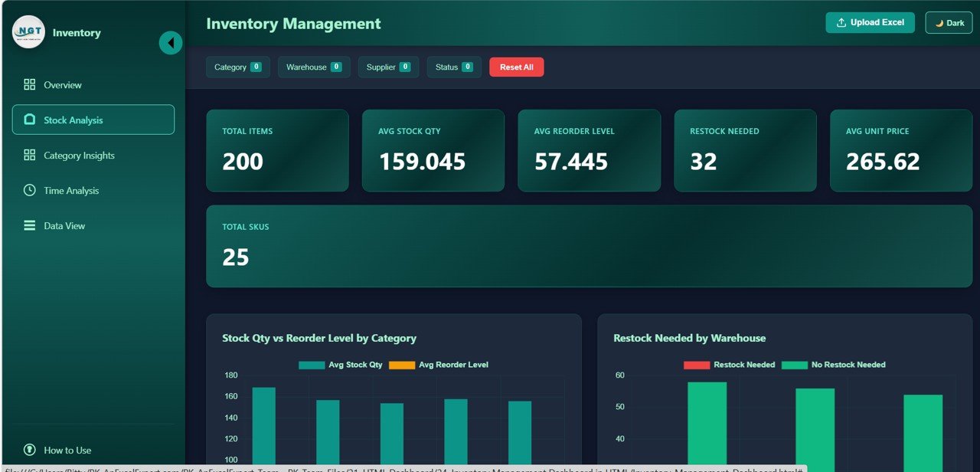The height and width of the screenshot is (472, 980).
Task: Toggle Dark mode theme button
Action: [x=949, y=23]
